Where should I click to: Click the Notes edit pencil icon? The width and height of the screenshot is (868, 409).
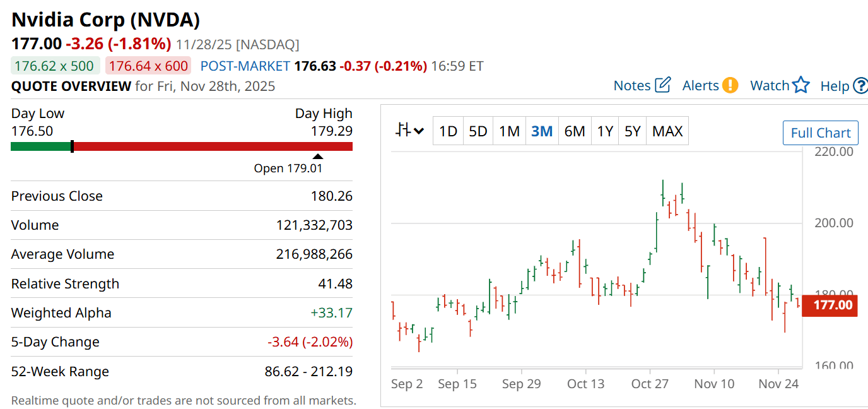662,85
